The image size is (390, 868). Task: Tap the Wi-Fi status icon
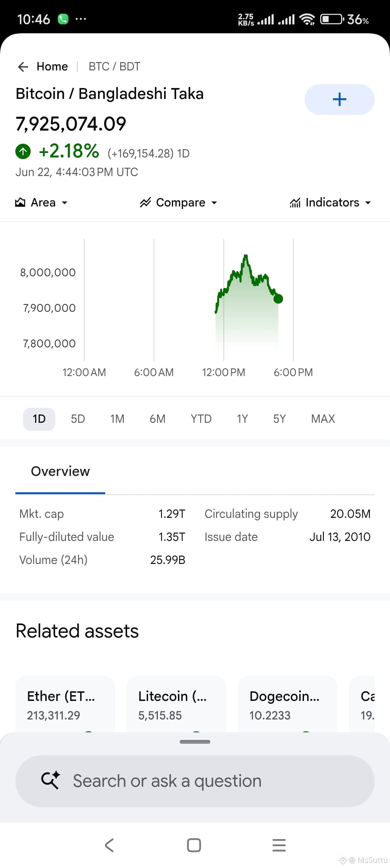307,20
